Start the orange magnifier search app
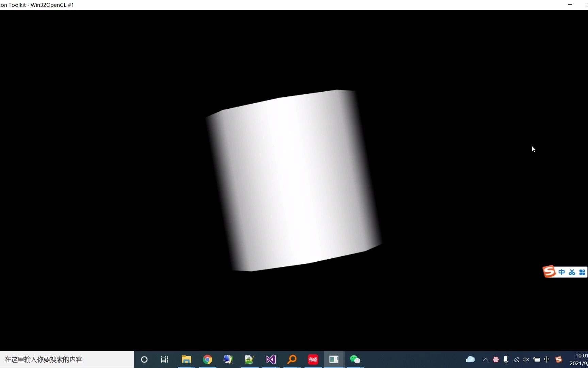Image resolution: width=588 pixels, height=368 pixels. click(x=292, y=359)
